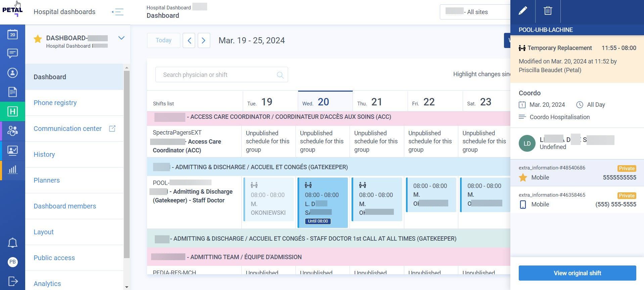Open the Planners menu item
The width and height of the screenshot is (644, 290).
tap(47, 180)
